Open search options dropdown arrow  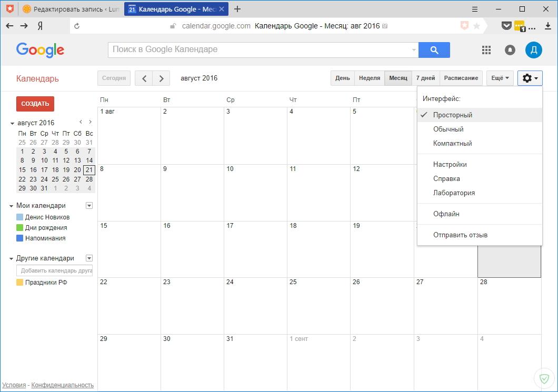coord(414,50)
